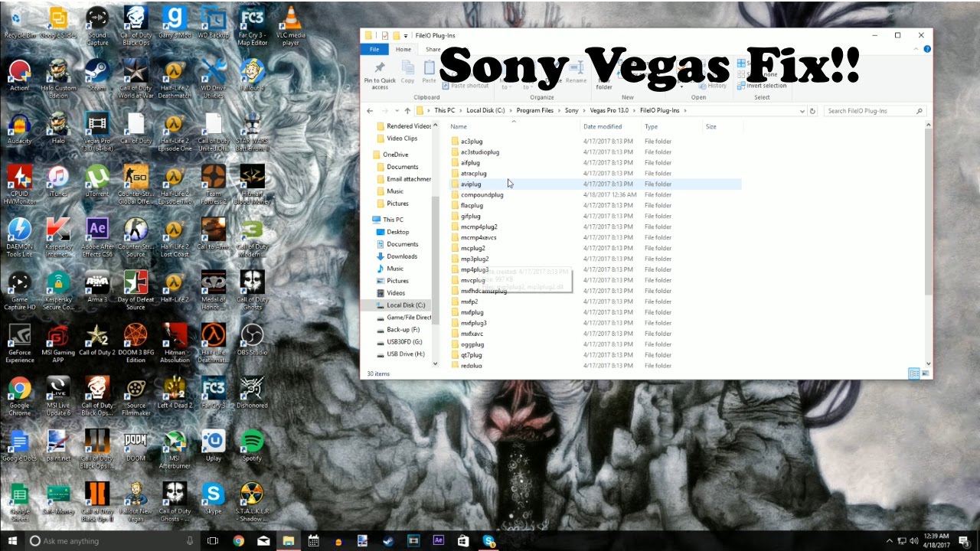Open Quick Access Toolbar customize dropdown
The height and width of the screenshot is (551, 980).
click(x=406, y=35)
